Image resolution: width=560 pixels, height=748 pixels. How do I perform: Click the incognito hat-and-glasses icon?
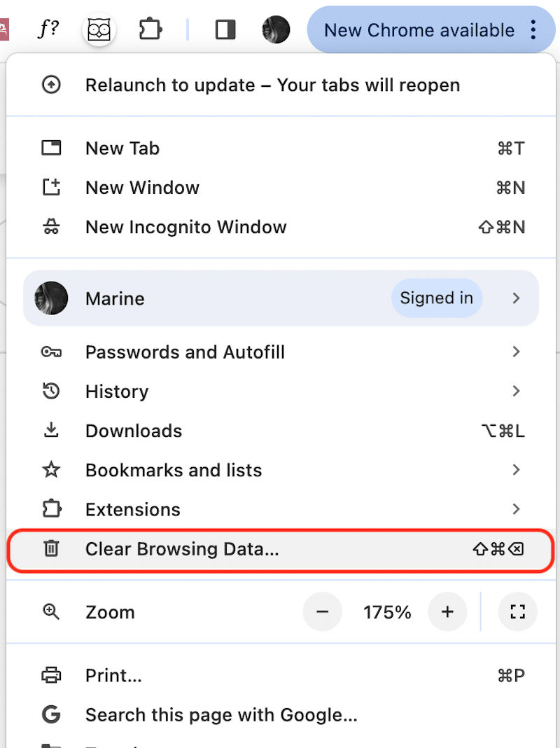coord(52,227)
